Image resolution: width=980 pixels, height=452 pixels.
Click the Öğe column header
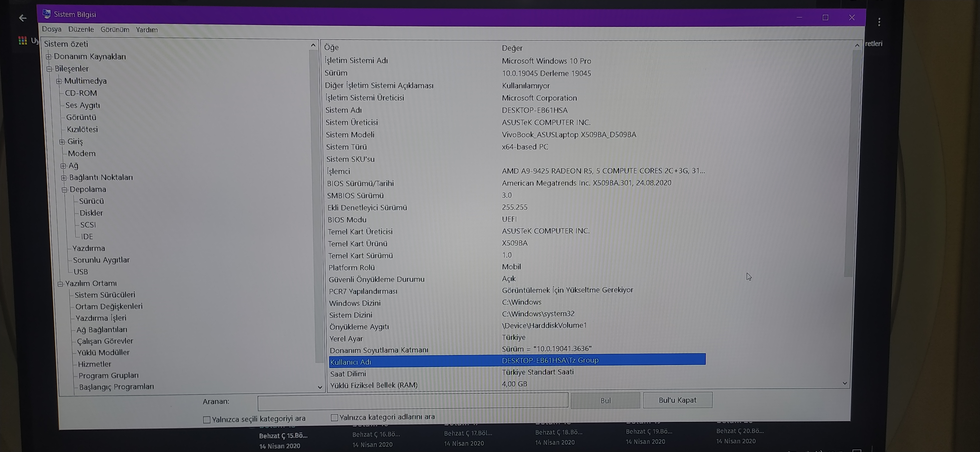click(331, 48)
